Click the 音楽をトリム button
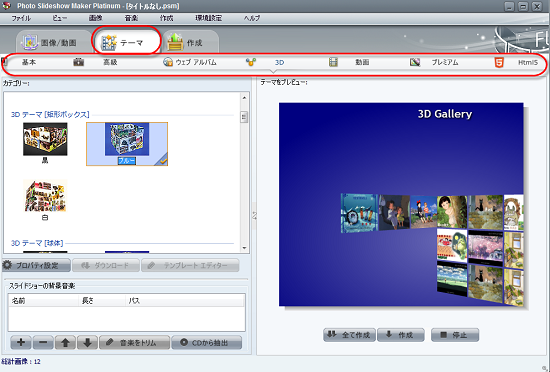This screenshot has height=372, width=550. (135, 343)
